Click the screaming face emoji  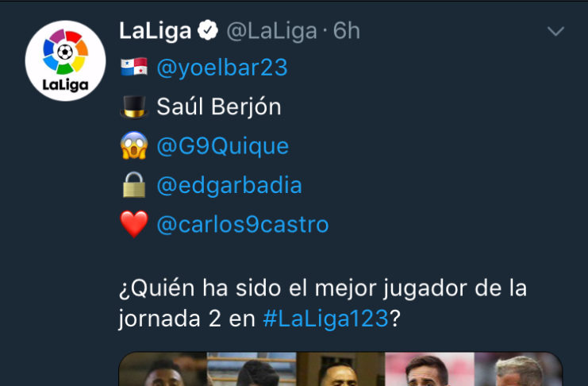point(134,145)
